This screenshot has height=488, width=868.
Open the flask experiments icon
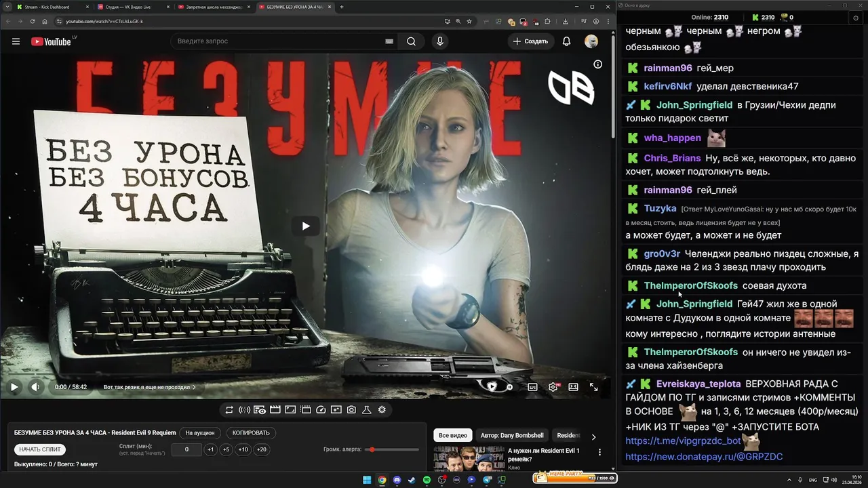366,409
